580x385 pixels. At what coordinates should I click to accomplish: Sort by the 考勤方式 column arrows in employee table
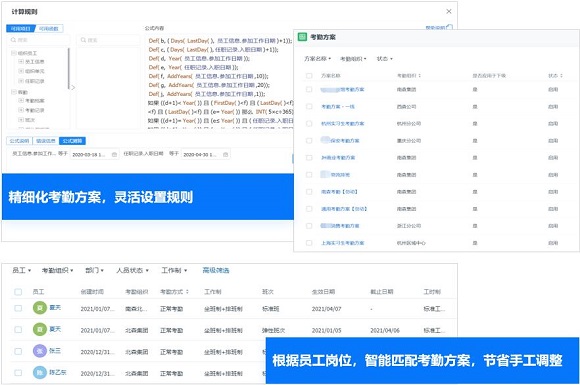point(187,292)
